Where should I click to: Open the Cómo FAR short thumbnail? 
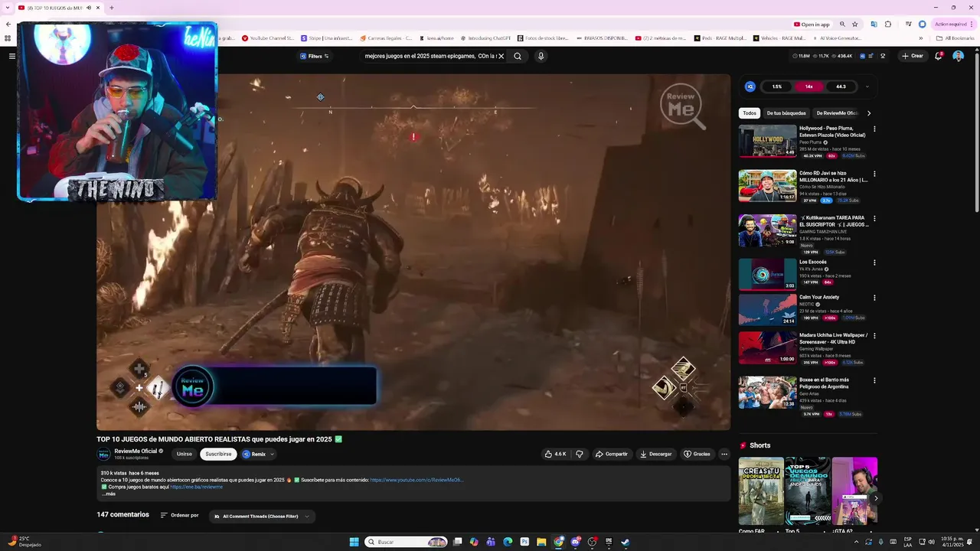761,491
